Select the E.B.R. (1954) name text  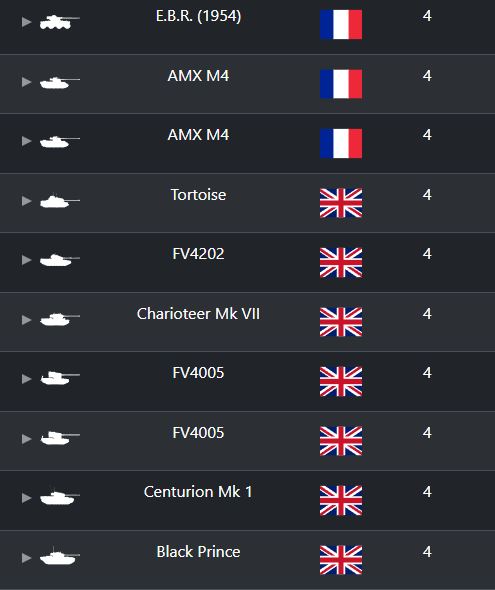click(x=198, y=16)
